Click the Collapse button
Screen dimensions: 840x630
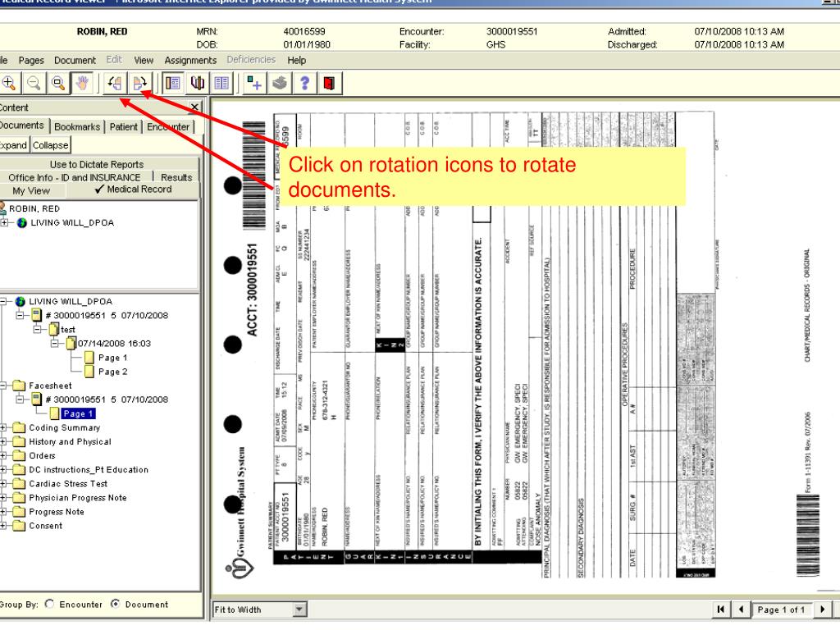50,145
